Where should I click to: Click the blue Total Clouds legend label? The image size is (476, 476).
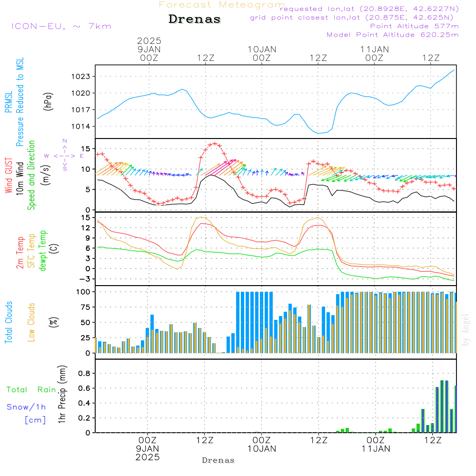pyautogui.click(x=9, y=322)
